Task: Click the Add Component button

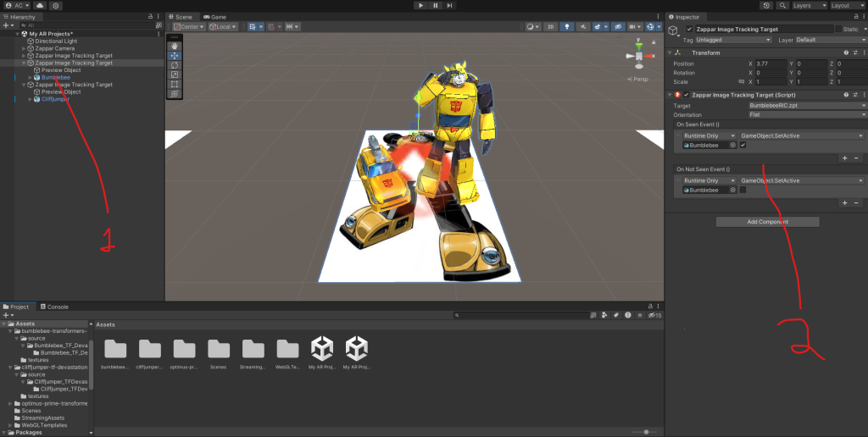Action: coord(767,222)
